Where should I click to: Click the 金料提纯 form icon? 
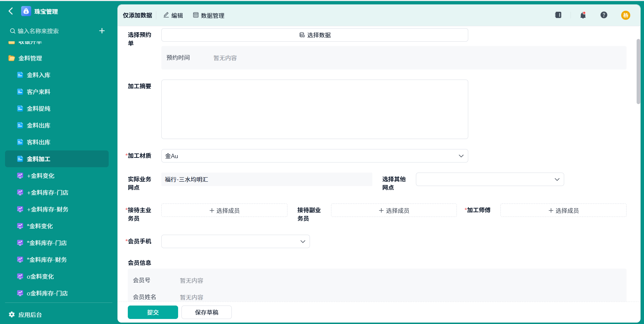(20, 108)
